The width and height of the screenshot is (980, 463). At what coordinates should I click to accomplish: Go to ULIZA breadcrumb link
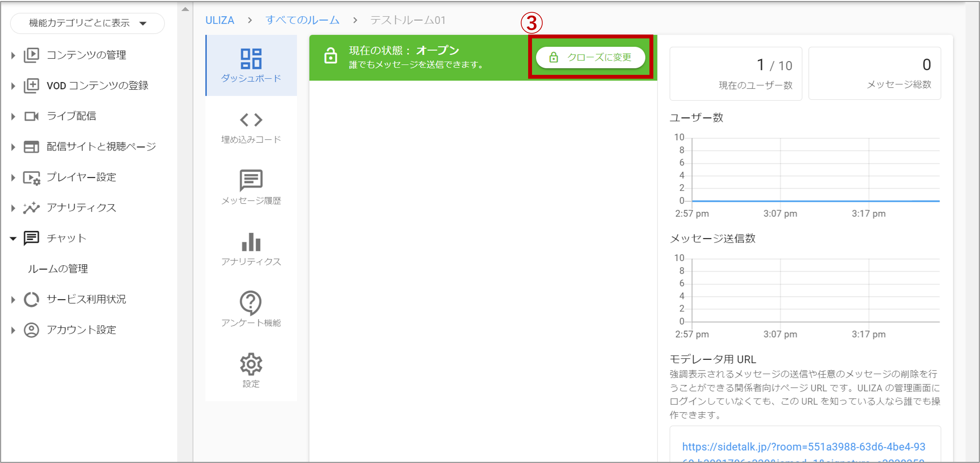219,20
